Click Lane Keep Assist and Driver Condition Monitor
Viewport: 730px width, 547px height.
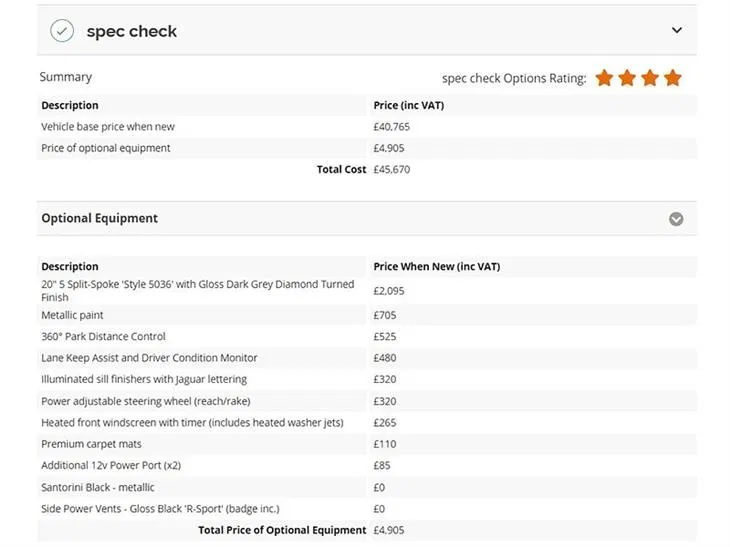pos(149,358)
